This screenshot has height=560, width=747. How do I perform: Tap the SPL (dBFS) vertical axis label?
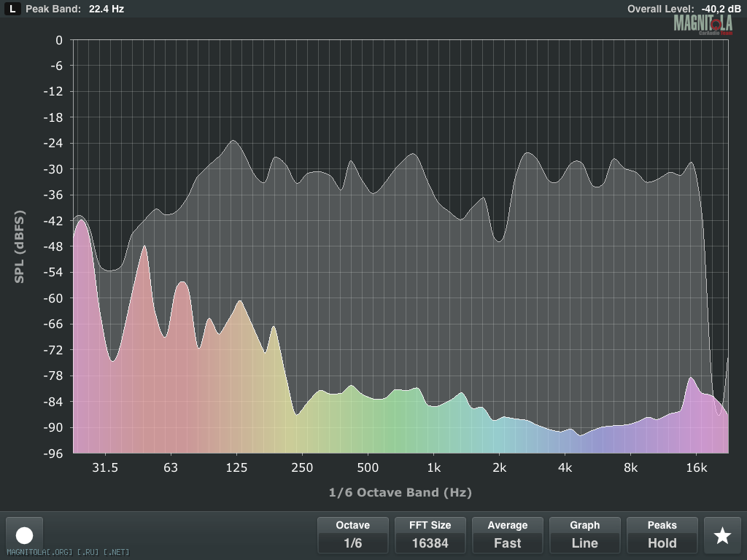click(x=20, y=247)
